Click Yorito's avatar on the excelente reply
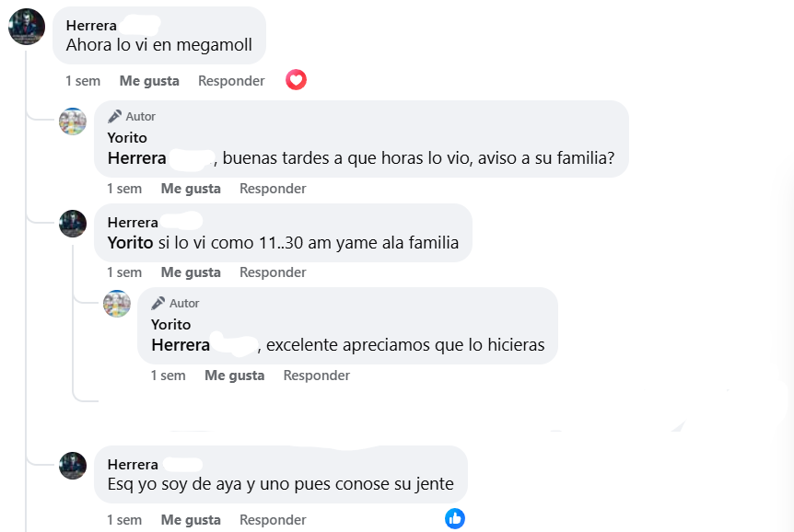 (x=117, y=304)
